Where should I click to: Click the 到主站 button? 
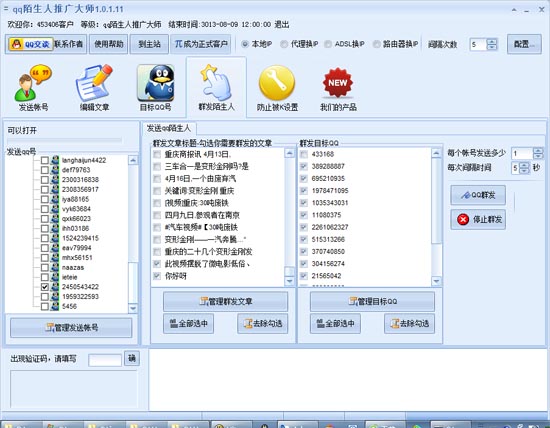point(149,44)
